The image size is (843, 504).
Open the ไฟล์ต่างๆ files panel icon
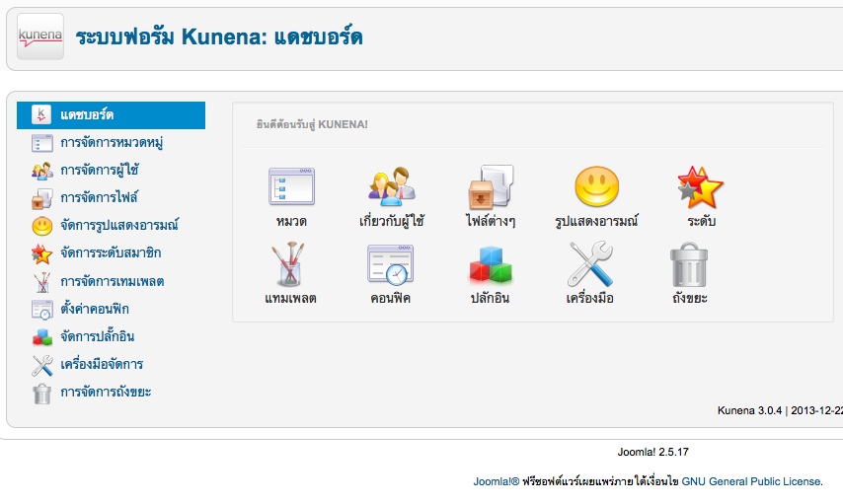491,186
